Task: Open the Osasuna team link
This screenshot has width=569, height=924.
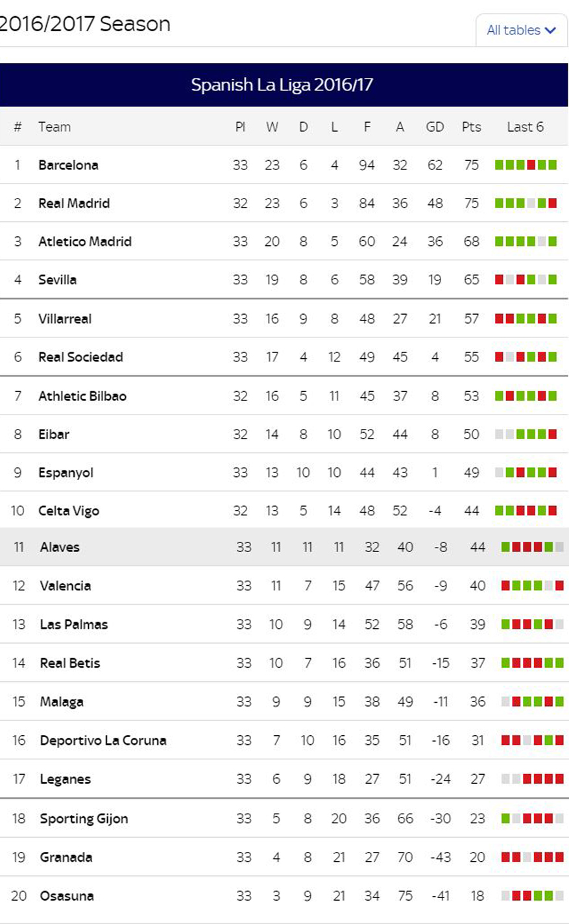Action: (67, 896)
